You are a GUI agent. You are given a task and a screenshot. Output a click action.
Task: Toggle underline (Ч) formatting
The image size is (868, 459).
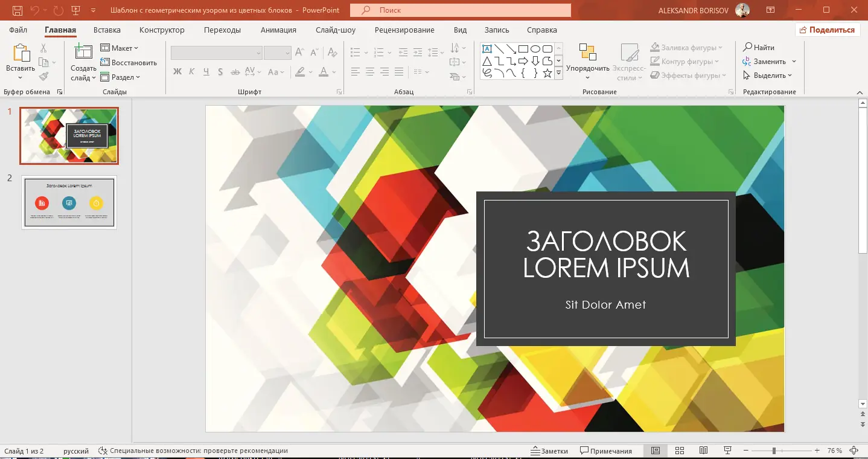206,72
